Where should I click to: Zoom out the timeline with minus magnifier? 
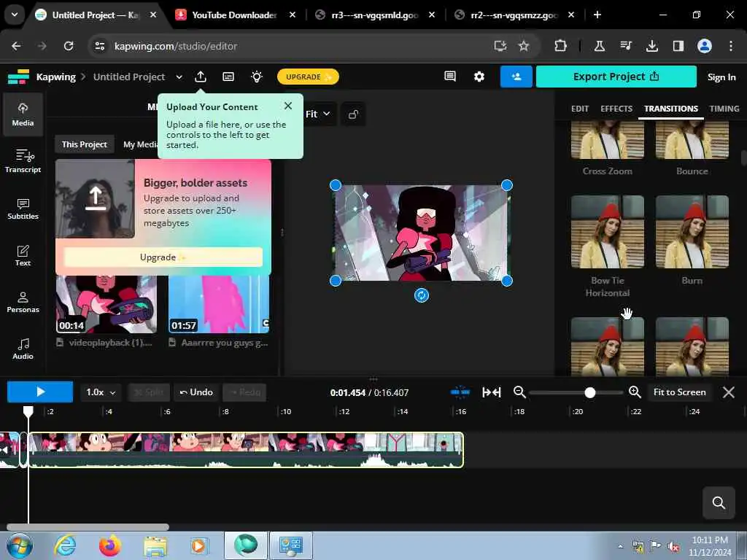(x=519, y=392)
